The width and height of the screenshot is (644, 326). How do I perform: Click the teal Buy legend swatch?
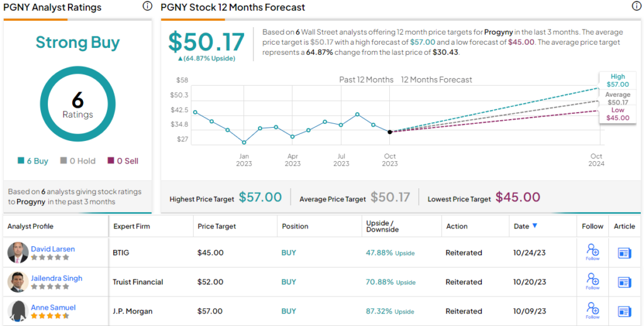pos(21,161)
